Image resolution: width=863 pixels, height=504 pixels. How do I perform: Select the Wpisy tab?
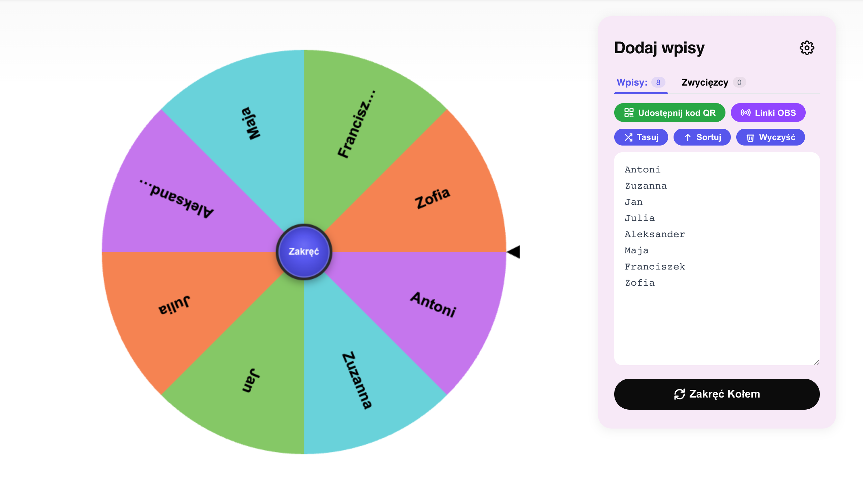(641, 83)
